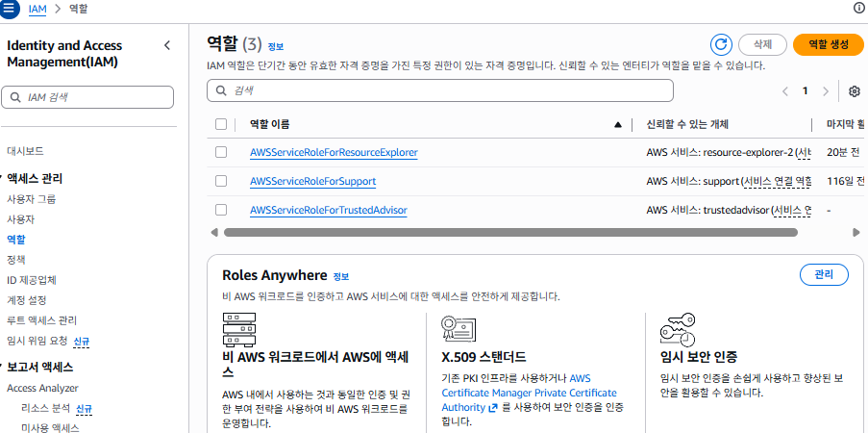Click the 삭제 button
Viewport: 868px width, 433px height.
click(x=763, y=45)
